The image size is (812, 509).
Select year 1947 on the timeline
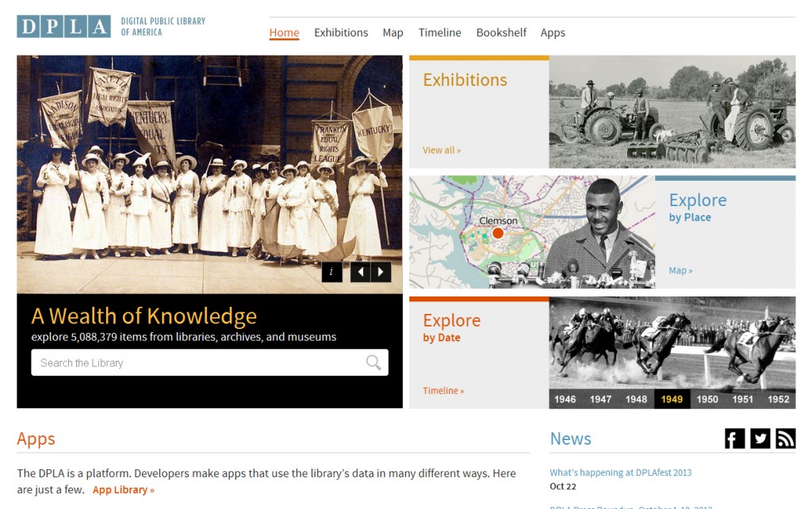click(601, 400)
